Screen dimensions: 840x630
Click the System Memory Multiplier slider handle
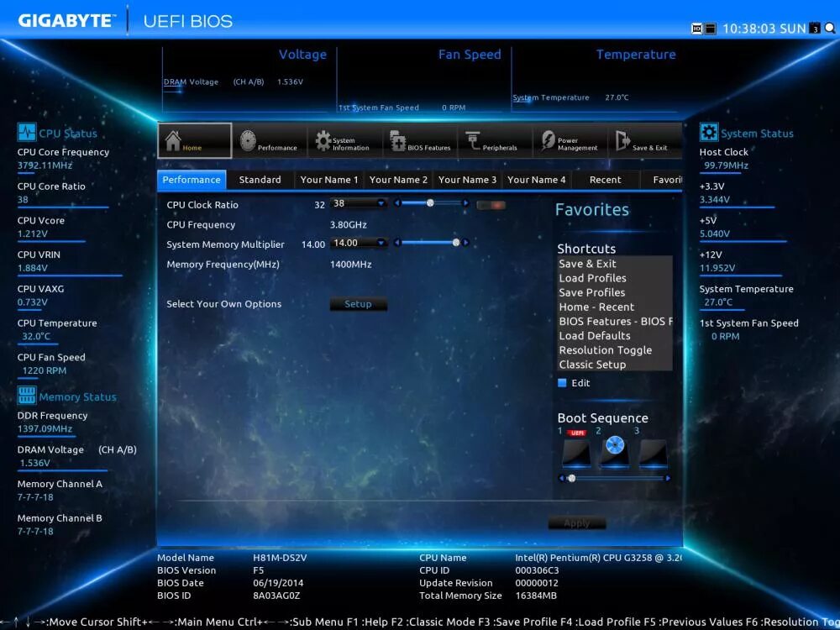(x=456, y=243)
